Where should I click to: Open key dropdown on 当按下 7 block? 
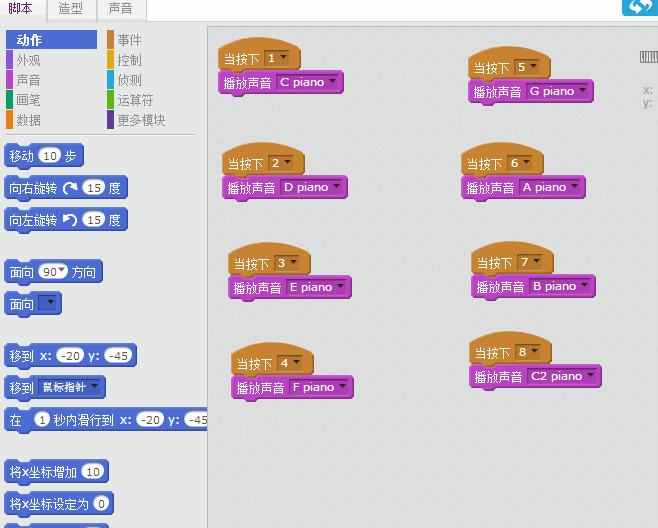530,262
